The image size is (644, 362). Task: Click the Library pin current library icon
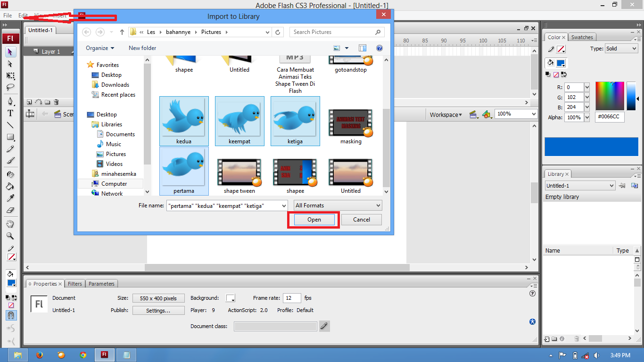622,186
